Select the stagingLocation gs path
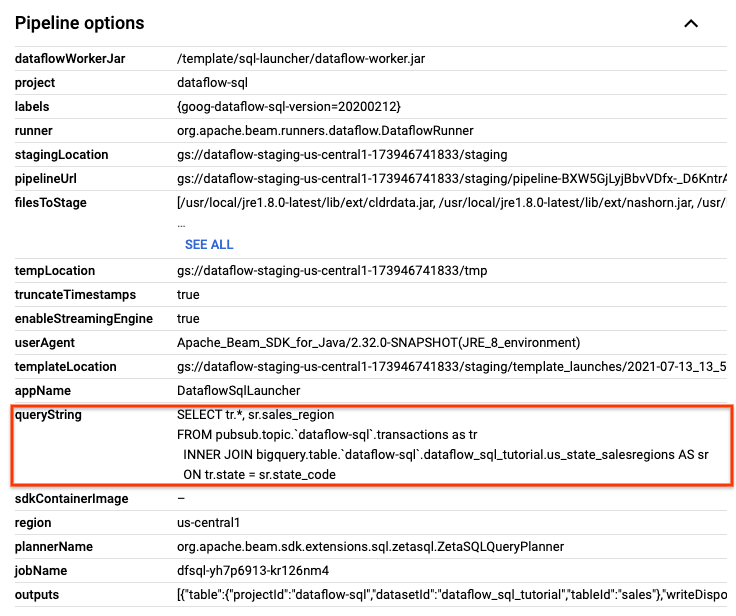Screen dimensions: 736x616 click(x=342, y=155)
